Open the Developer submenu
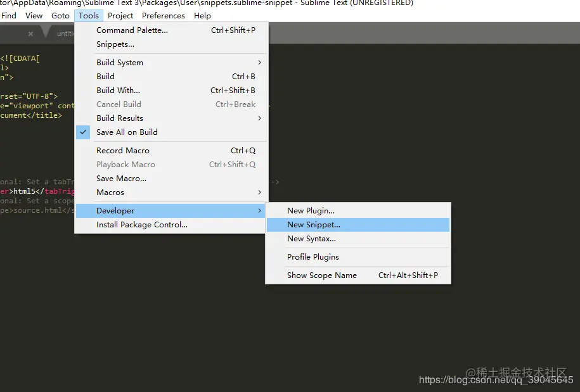The image size is (580, 392). tap(171, 211)
